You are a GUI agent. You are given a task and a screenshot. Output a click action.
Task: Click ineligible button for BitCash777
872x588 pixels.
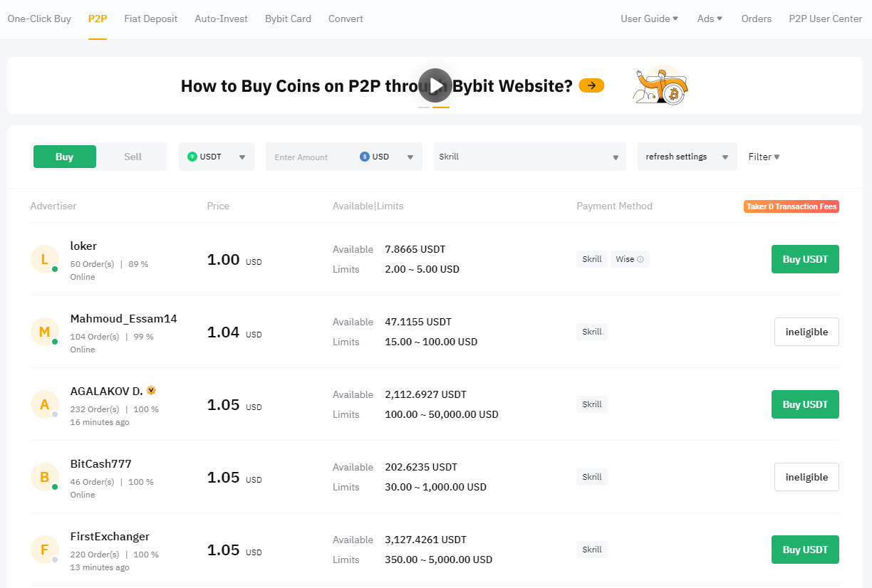(806, 477)
